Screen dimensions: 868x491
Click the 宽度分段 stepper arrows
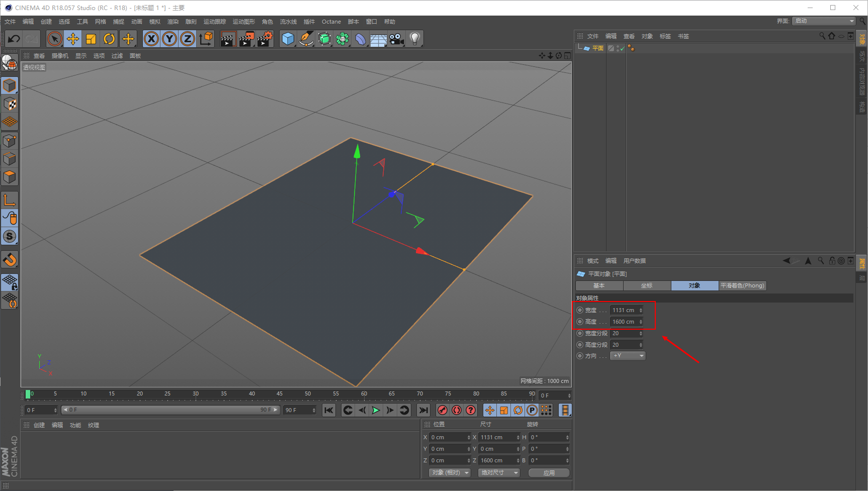(641, 333)
